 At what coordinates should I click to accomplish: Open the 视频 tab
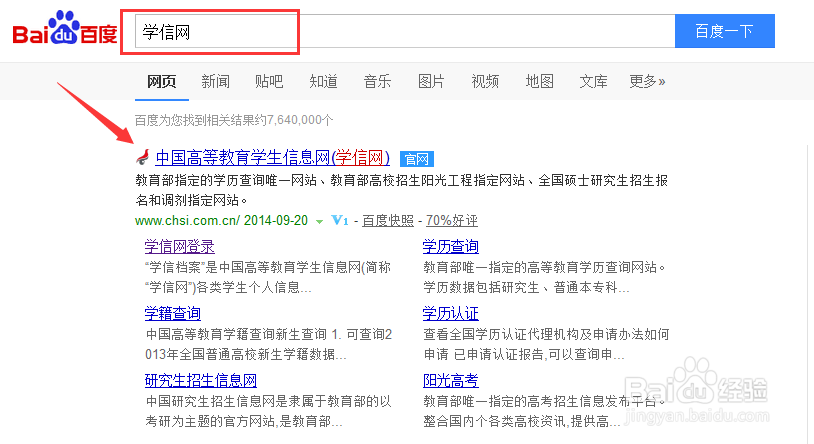(x=485, y=81)
